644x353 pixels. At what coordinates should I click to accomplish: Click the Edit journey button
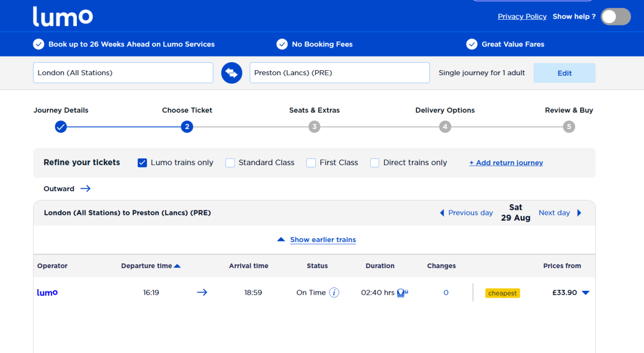tap(564, 73)
